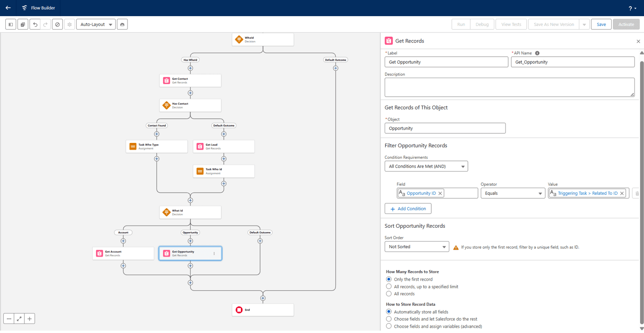Click the Object field showing Opportunity
644x333 pixels.
[x=445, y=128]
